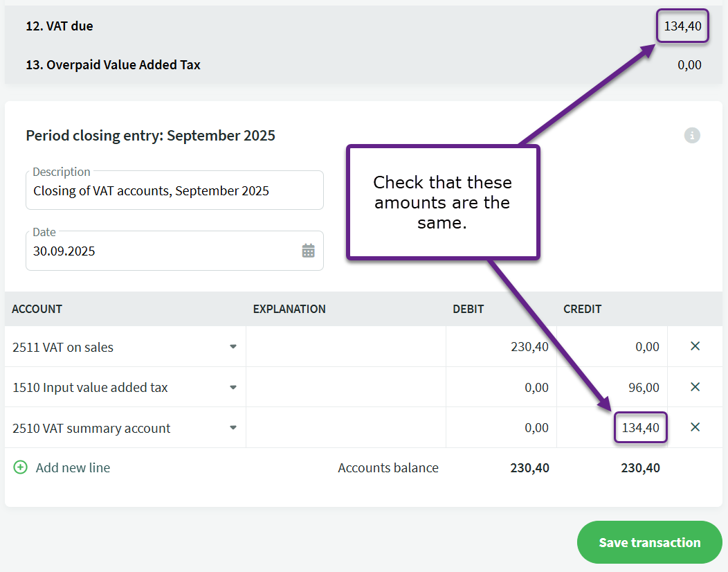Click the explanation cell for VAT on sales

coord(345,347)
